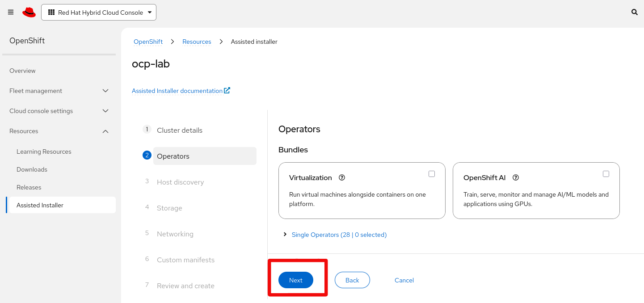Screen dimensions: 644x303
Task: Click the Custom manifests wizard step
Action: tap(185, 260)
